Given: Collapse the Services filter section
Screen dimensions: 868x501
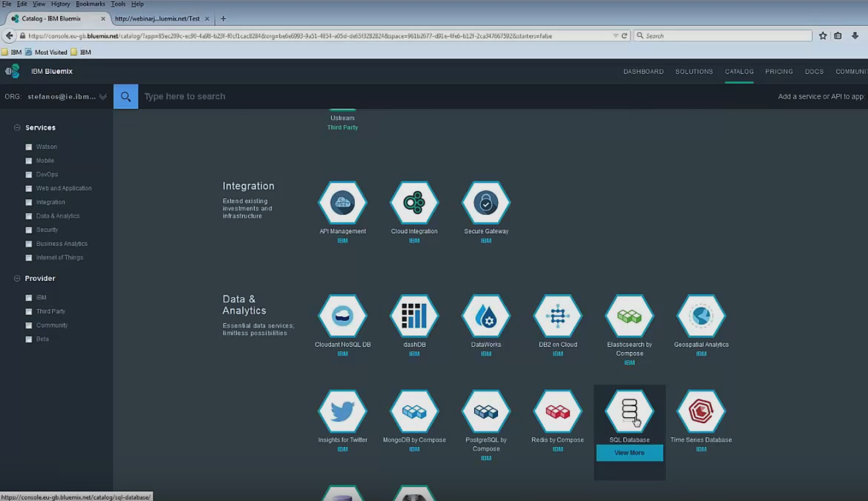Looking at the screenshot, I should coord(17,128).
